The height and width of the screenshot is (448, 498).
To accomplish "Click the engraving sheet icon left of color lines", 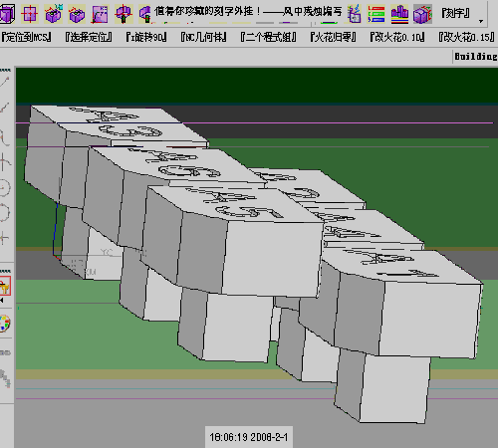I will point(354,14).
